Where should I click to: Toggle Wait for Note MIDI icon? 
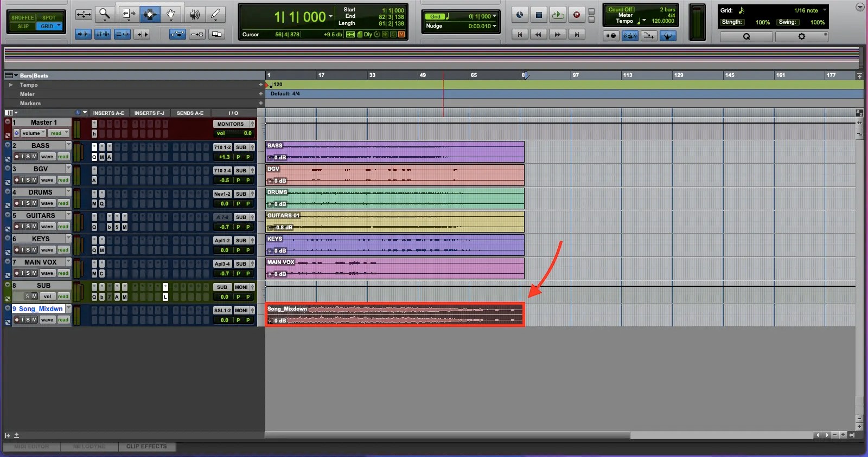point(611,36)
